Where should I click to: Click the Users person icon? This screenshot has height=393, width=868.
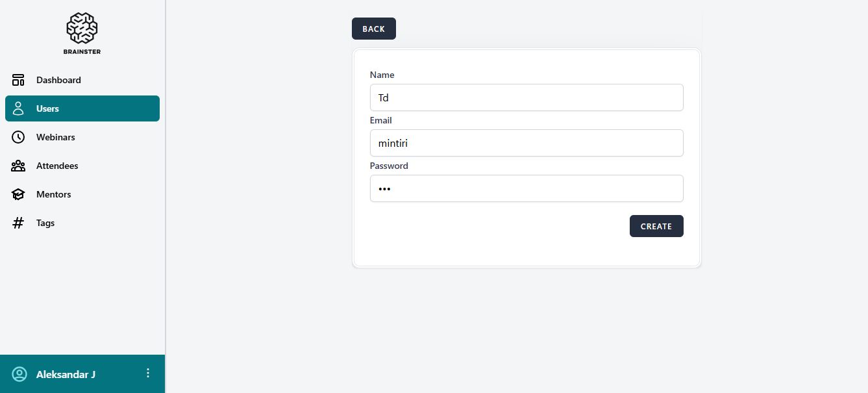click(x=18, y=108)
